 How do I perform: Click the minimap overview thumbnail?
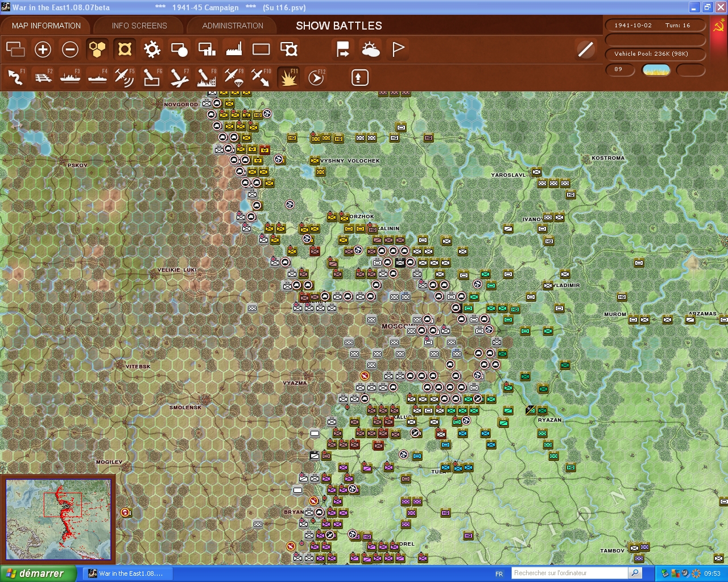(58, 519)
